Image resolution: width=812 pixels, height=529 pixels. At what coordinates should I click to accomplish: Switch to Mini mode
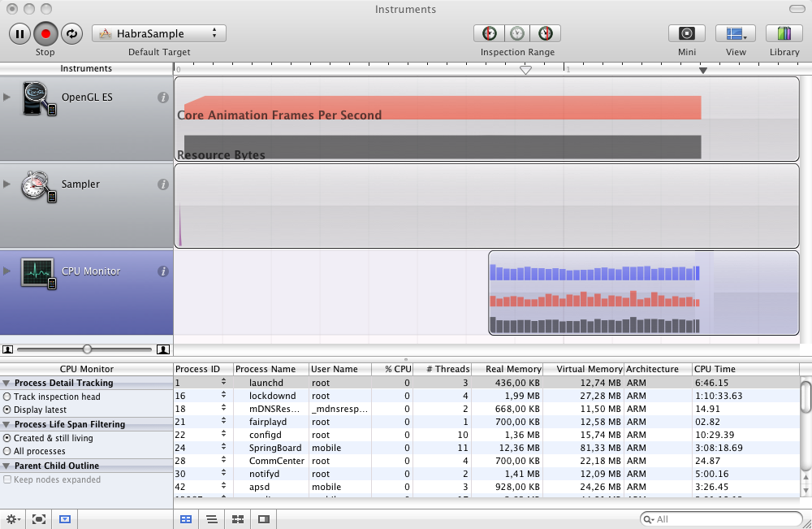tap(687, 33)
